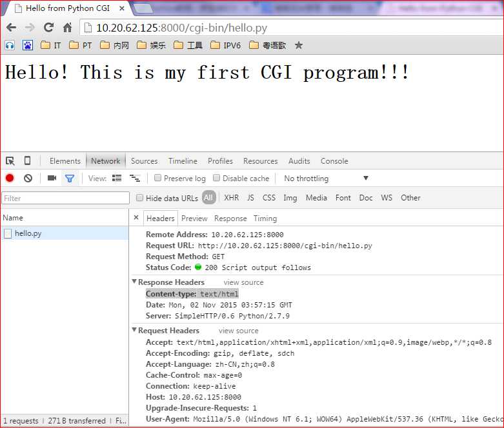This screenshot has height=428, width=504.
Task: Activate the inspect element picker
Action: click(x=10, y=161)
